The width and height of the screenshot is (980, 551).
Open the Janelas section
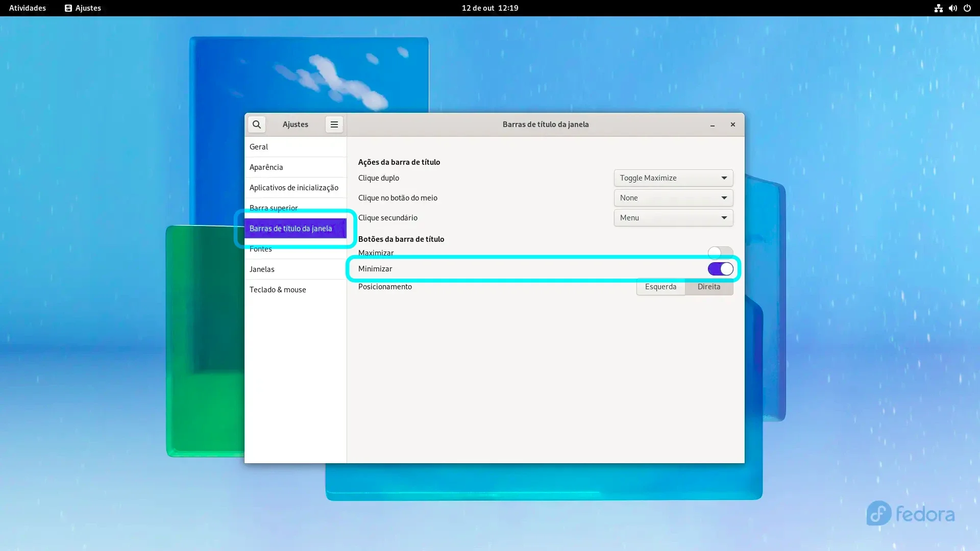pyautogui.click(x=296, y=269)
